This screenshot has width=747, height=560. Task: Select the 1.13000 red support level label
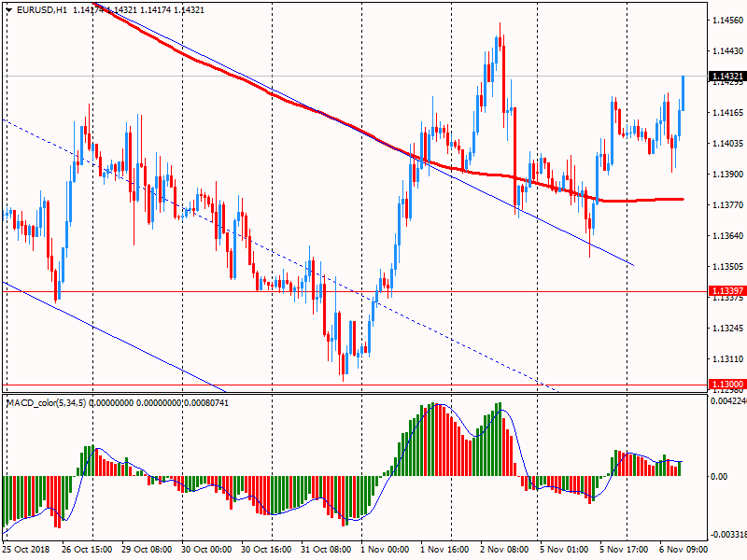[726, 384]
